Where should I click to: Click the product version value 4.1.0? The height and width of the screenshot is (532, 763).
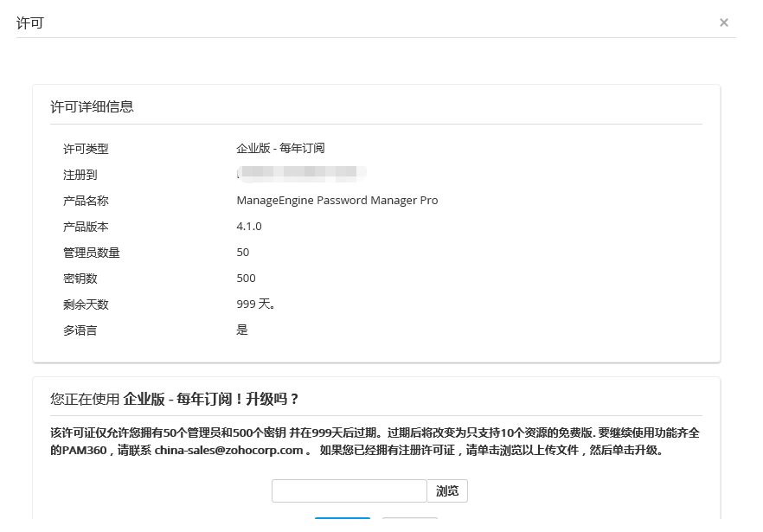(249, 227)
